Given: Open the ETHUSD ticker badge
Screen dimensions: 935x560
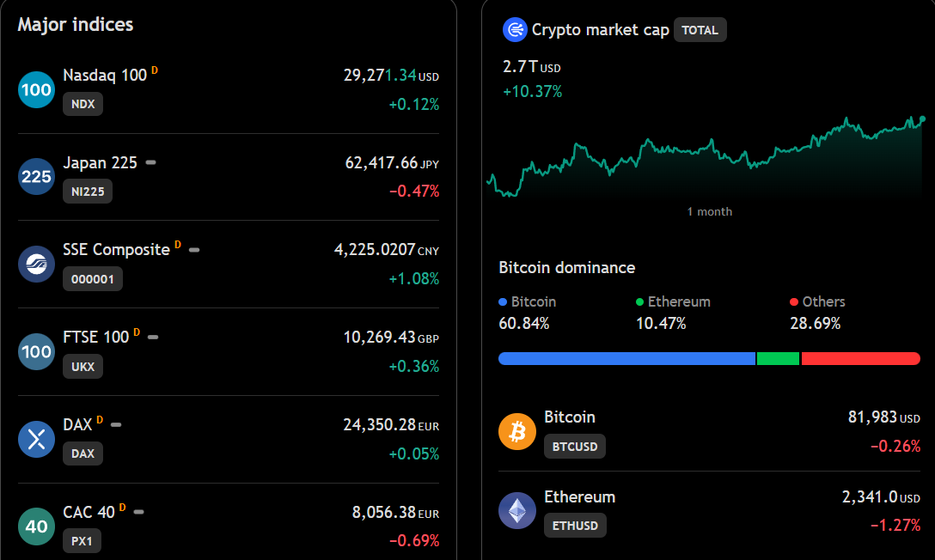Looking at the screenshot, I should click(575, 526).
